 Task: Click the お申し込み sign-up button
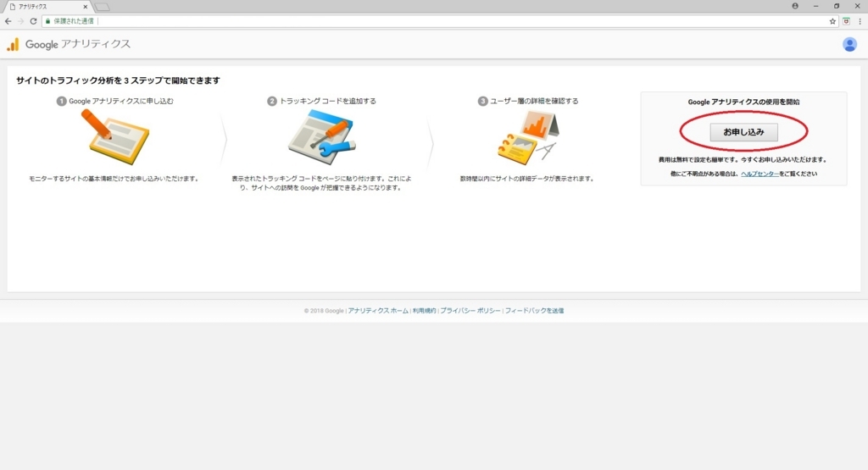(x=743, y=132)
